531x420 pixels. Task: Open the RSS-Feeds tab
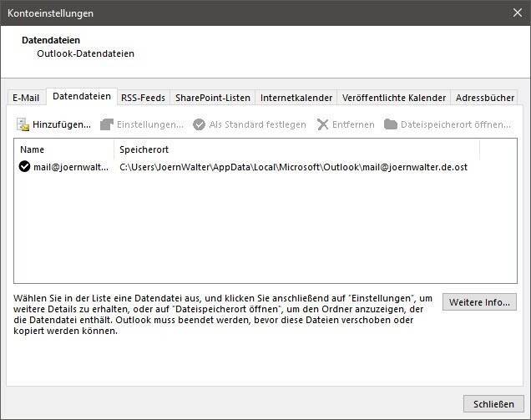(x=143, y=98)
